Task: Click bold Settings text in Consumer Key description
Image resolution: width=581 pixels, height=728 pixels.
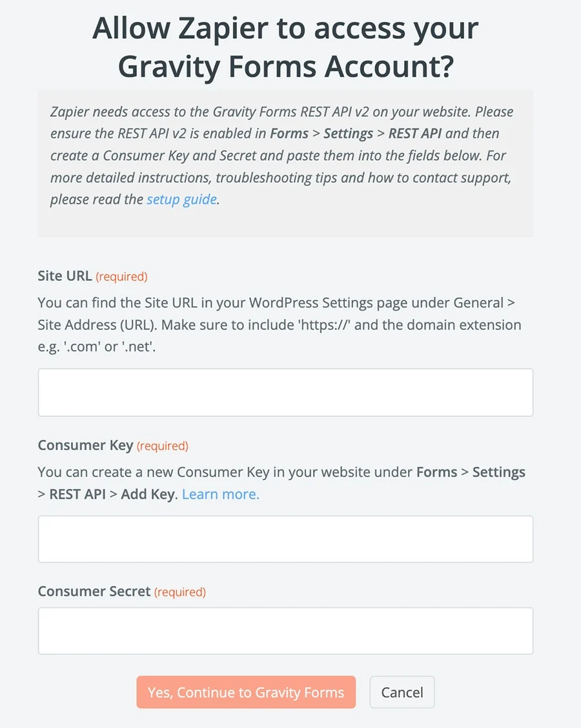Action: [499, 472]
